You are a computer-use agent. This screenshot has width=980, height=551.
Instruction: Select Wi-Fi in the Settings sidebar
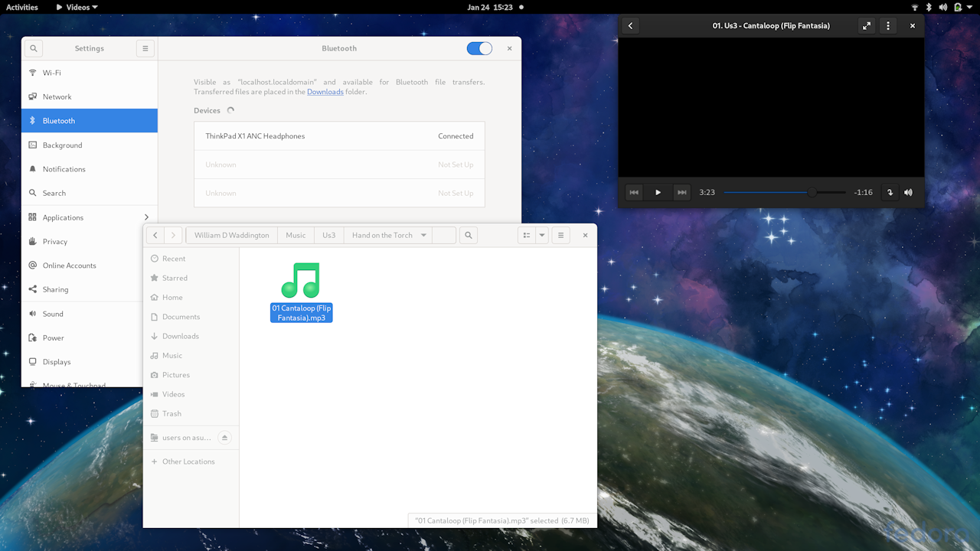click(90, 73)
